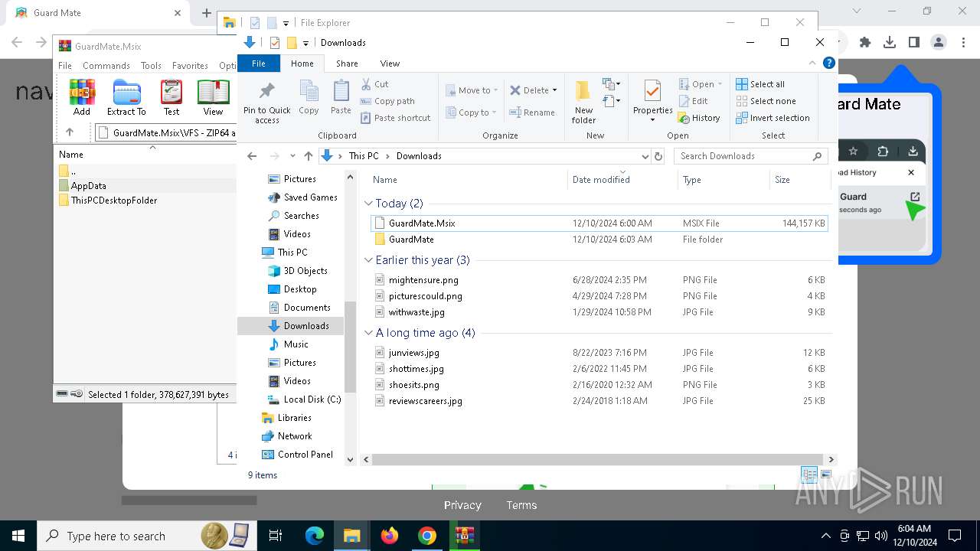The height and width of the screenshot is (551, 980).
Task: Click the WinRAR Extract To icon
Action: pyautogui.click(x=126, y=97)
